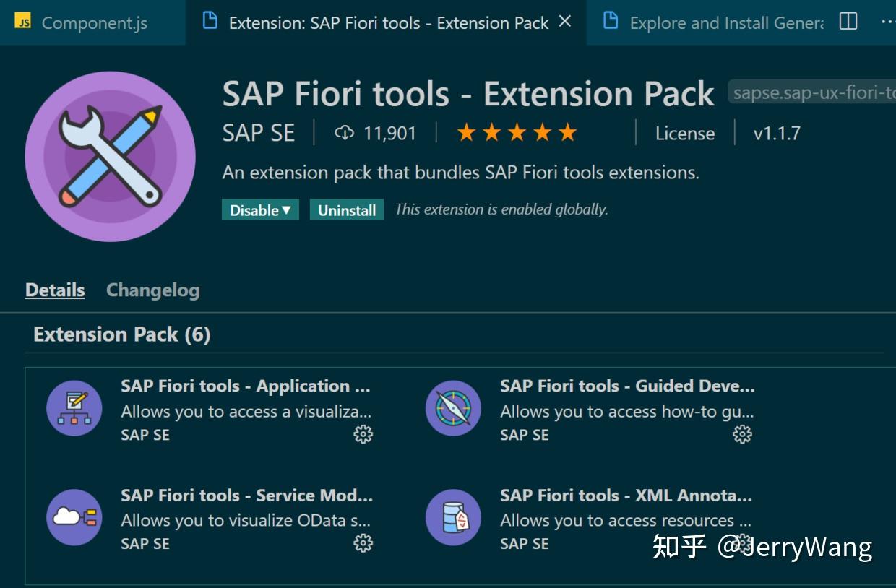Expand the Service Modeler extension entry
The image size is (896, 588).
click(x=246, y=496)
